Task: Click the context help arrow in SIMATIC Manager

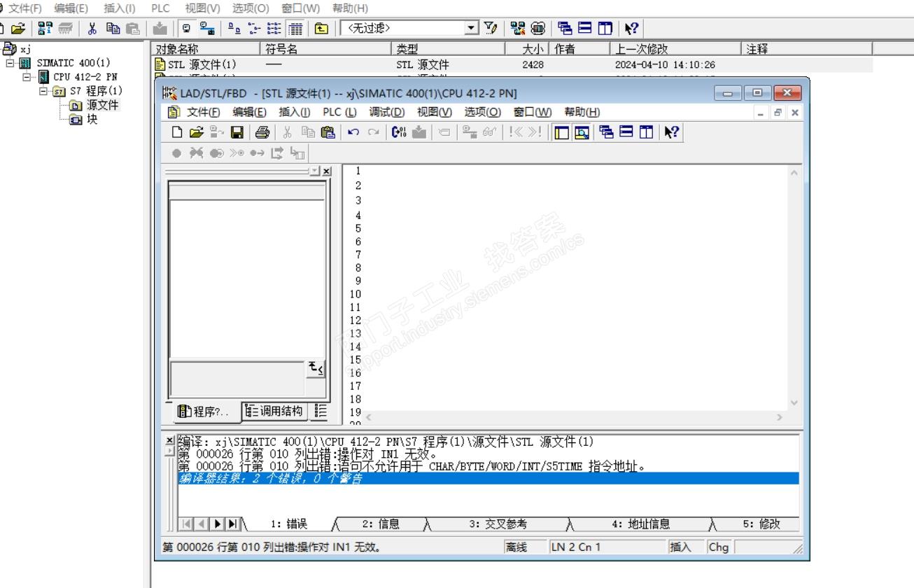Action: point(631,28)
